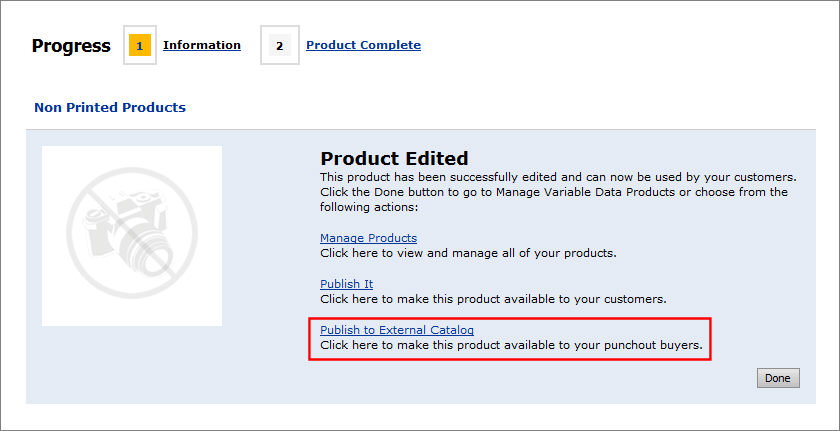840x431 pixels.
Task: Click the Progress label
Action: (x=71, y=46)
